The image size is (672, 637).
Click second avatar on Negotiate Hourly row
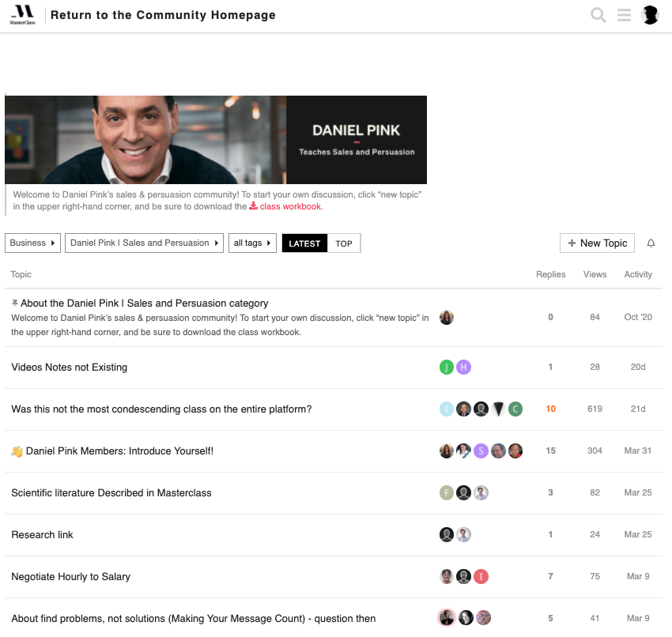coord(463,577)
